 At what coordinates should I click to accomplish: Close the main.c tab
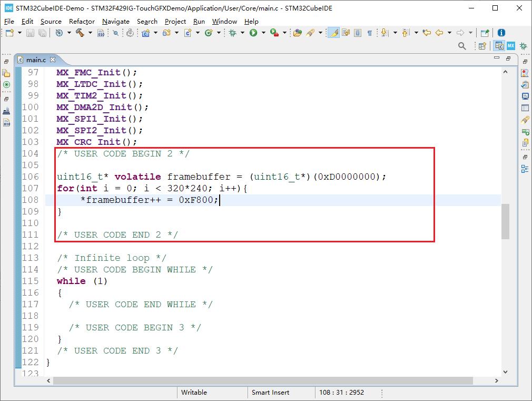pyautogui.click(x=53, y=60)
